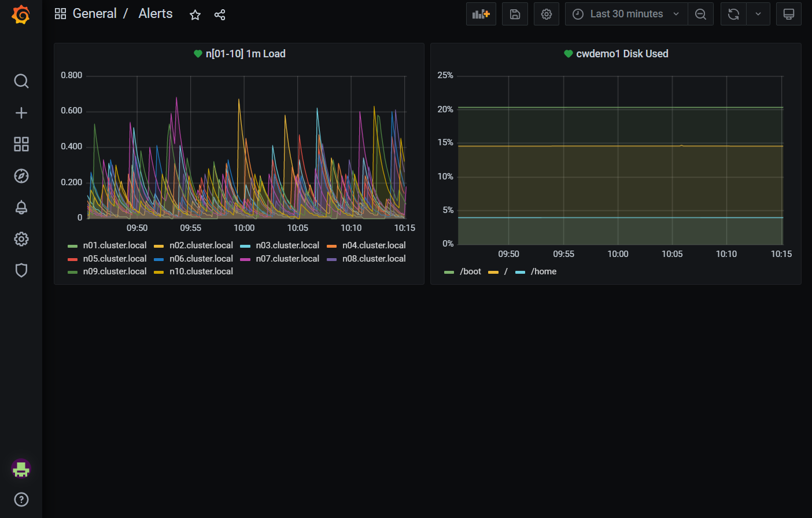Image resolution: width=812 pixels, height=518 pixels.
Task: Select the Search dashboards icon
Action: point(21,81)
